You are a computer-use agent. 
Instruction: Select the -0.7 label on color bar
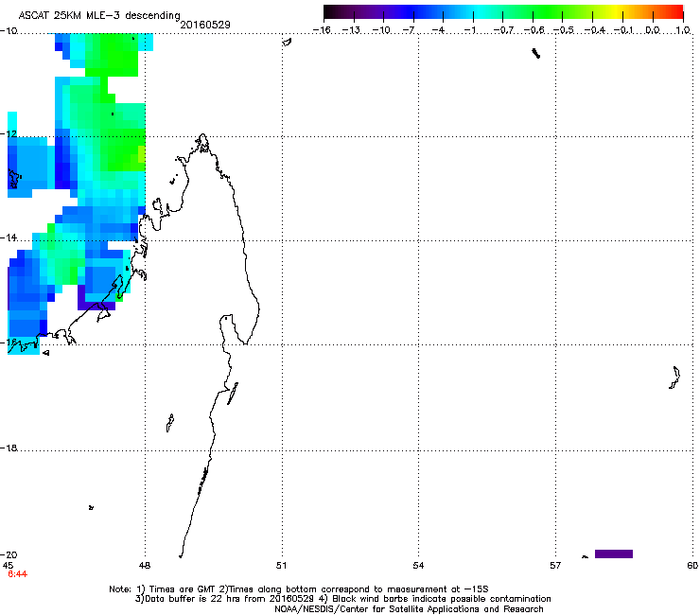click(x=502, y=30)
